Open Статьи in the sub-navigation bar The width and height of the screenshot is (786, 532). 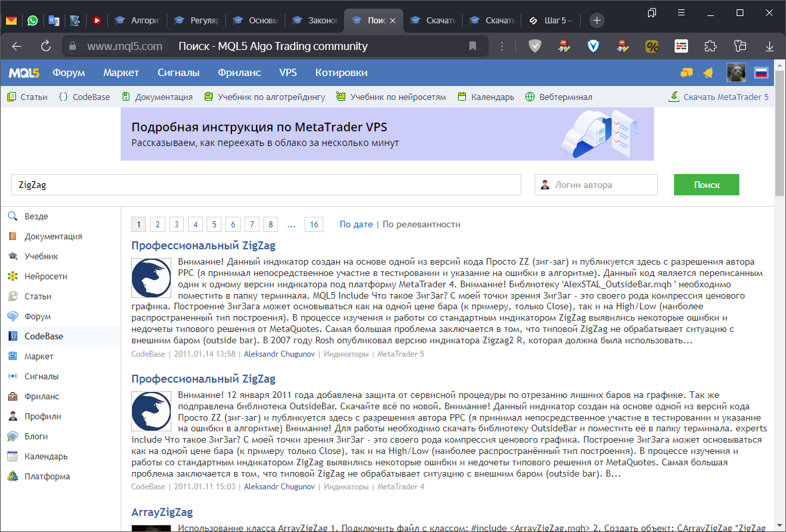point(27,97)
